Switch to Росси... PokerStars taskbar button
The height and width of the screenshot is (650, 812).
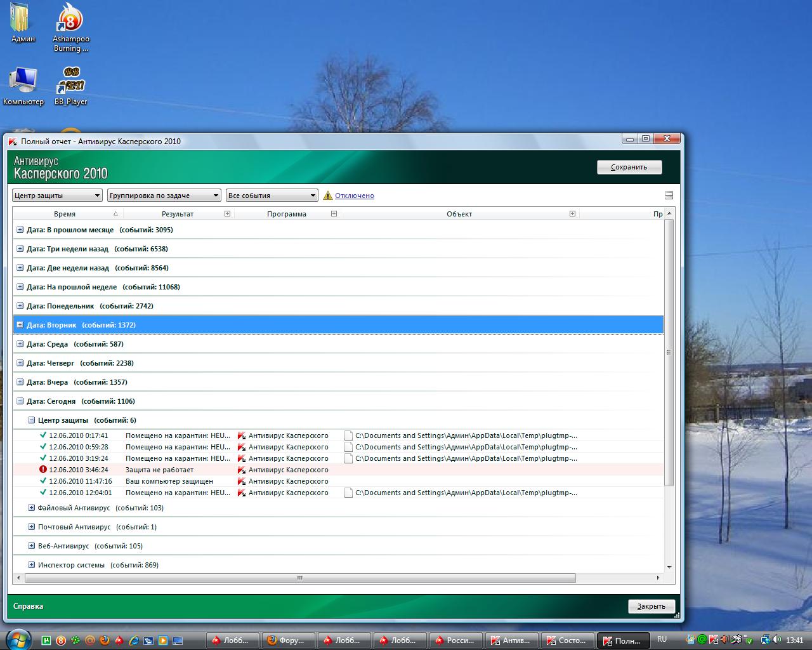click(455, 640)
